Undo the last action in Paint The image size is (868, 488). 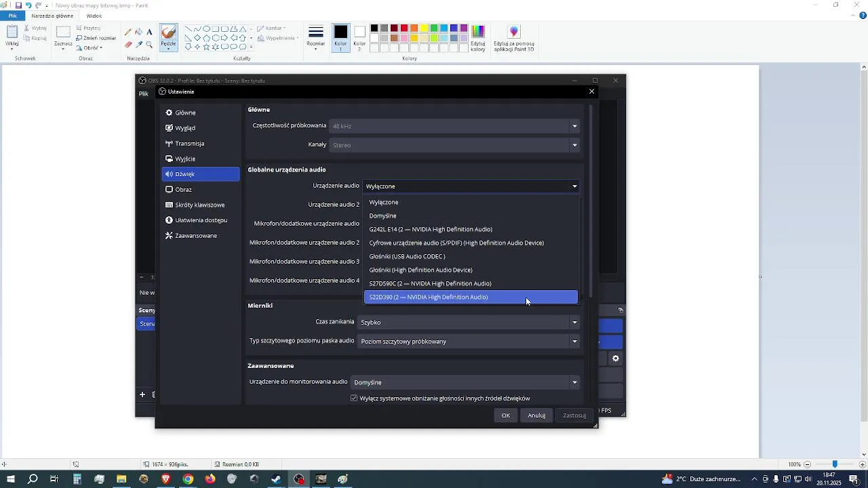pos(28,5)
